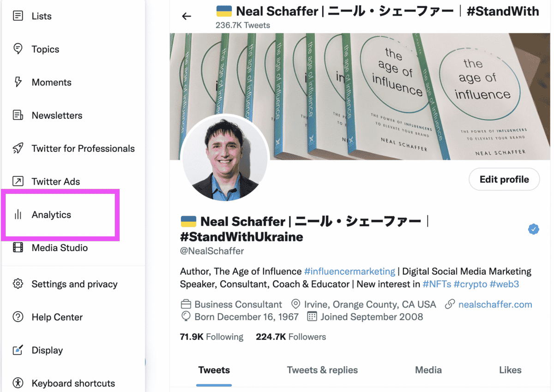
Task: Open the Newsletters icon
Action: click(18, 115)
